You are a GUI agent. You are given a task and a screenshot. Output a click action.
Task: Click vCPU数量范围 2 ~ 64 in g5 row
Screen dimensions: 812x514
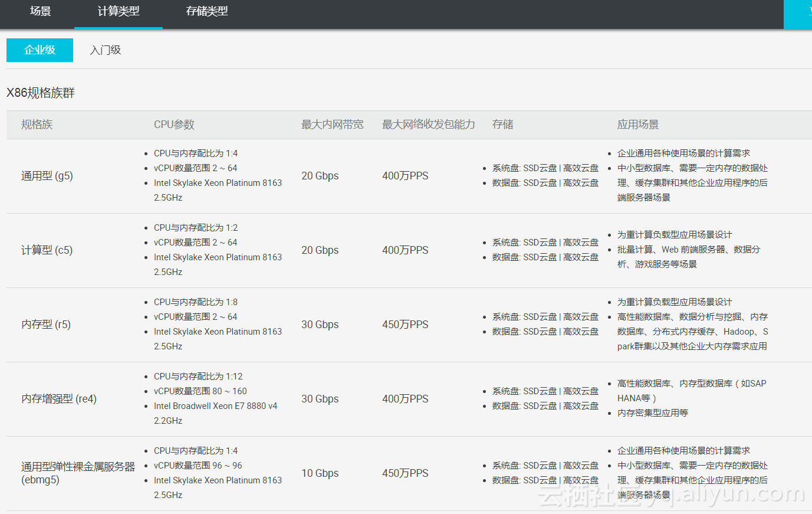(x=196, y=168)
